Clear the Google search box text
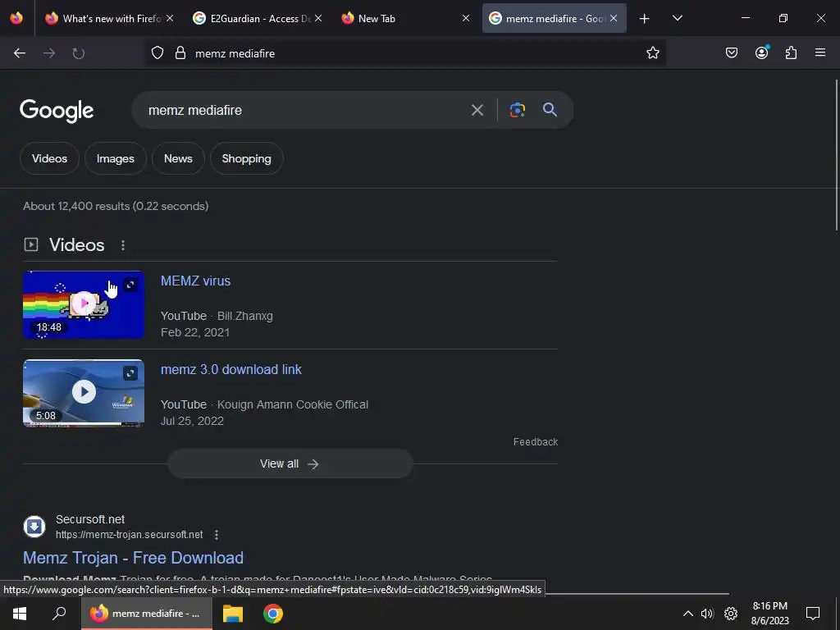Image resolution: width=840 pixels, height=630 pixels. [477, 111]
